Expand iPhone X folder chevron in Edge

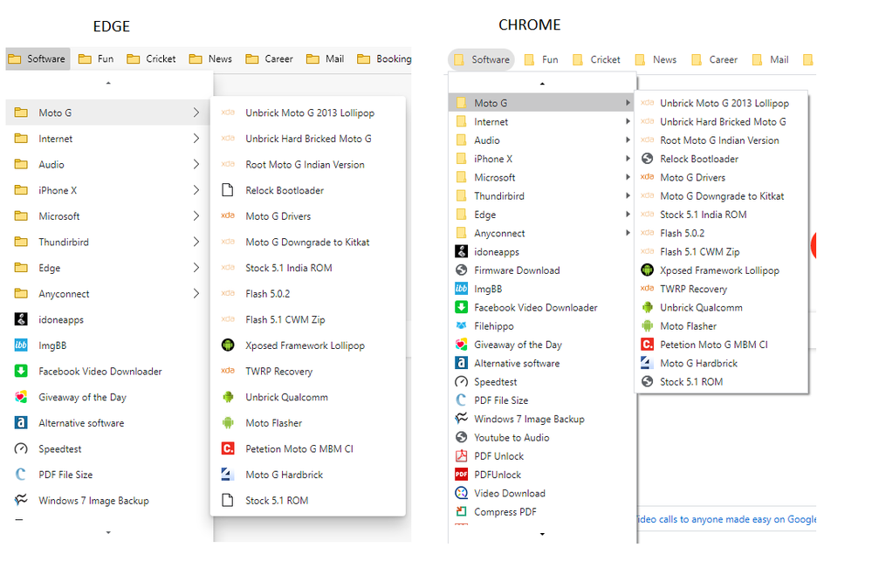[196, 190]
